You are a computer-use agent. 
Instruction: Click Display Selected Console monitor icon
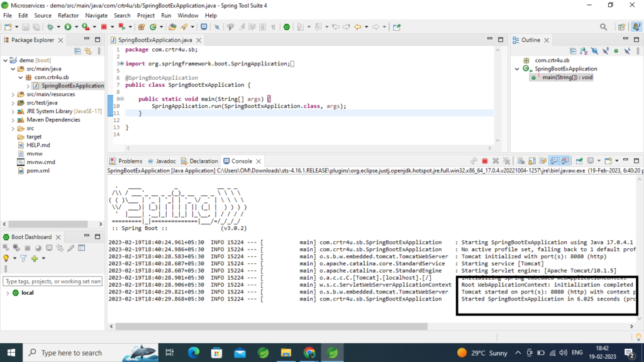pyautogui.click(x=591, y=161)
